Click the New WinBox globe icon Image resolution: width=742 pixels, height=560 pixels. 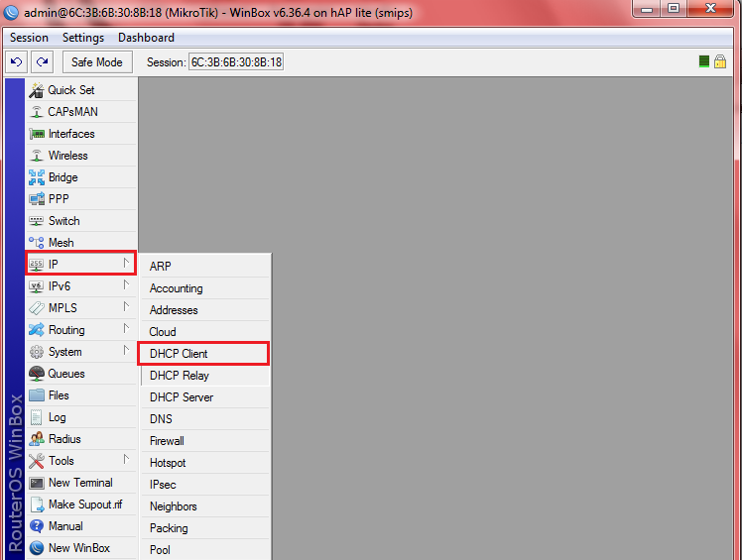[x=37, y=548]
